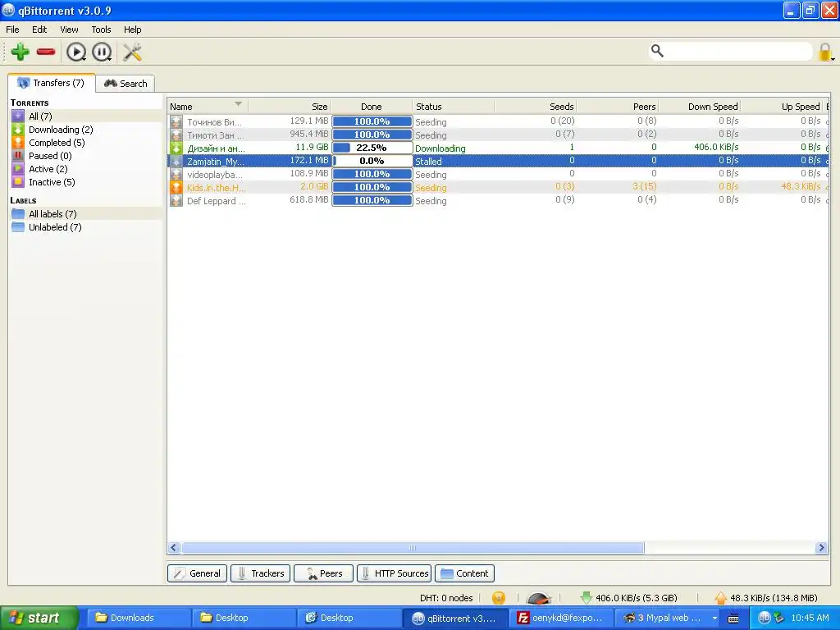840x630 pixels.
Task: Click the Windows Start button
Action: (39, 618)
